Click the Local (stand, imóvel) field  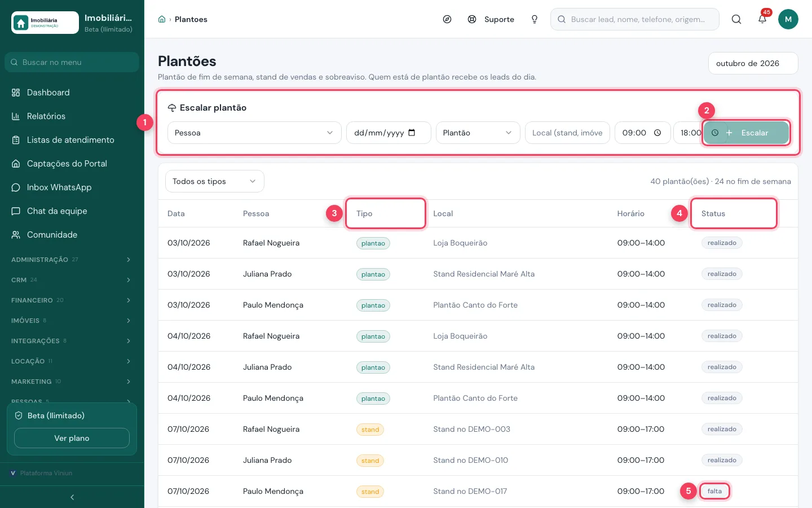point(567,133)
